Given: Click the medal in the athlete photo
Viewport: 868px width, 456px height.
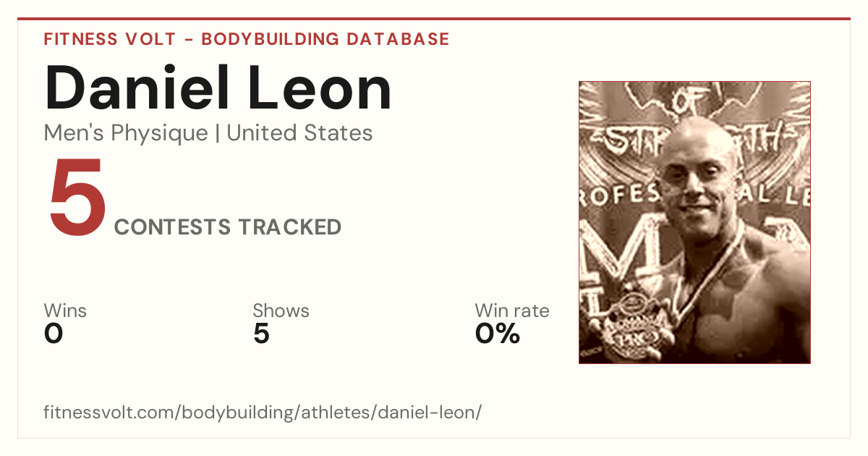Looking at the screenshot, I should [x=629, y=327].
